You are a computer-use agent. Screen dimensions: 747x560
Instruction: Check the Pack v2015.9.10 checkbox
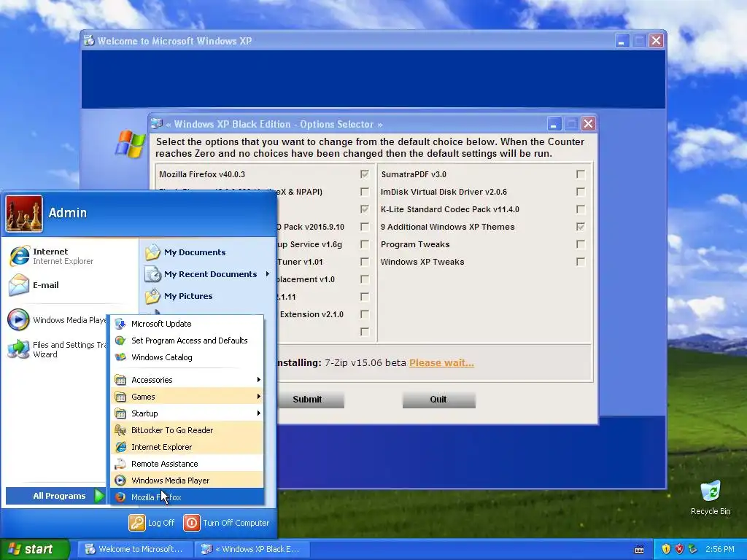point(365,227)
